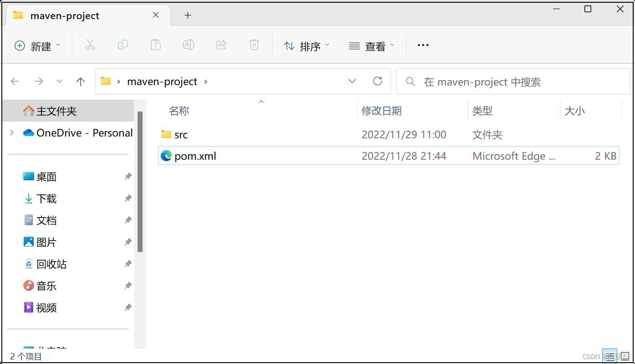Open recent locations dropdown arrow

(59, 81)
